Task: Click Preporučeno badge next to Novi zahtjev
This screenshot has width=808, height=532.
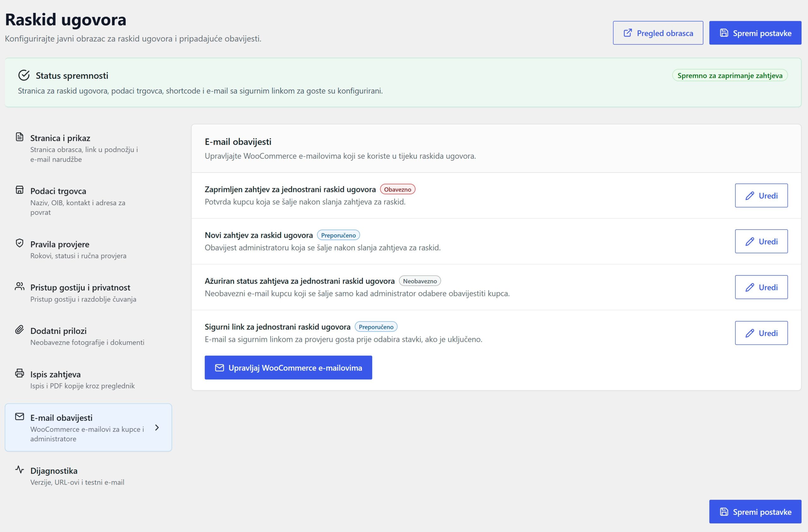Action: click(x=338, y=235)
